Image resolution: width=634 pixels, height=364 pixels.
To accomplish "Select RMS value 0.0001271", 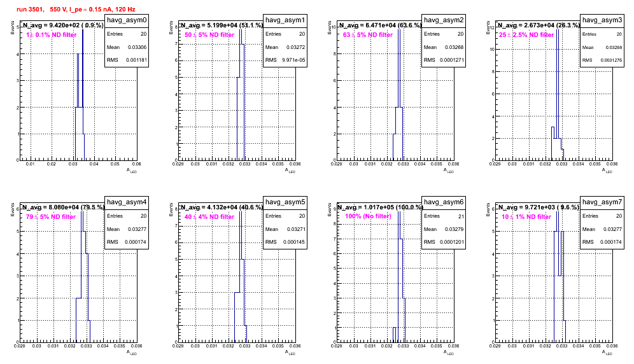I will click(452, 60).
